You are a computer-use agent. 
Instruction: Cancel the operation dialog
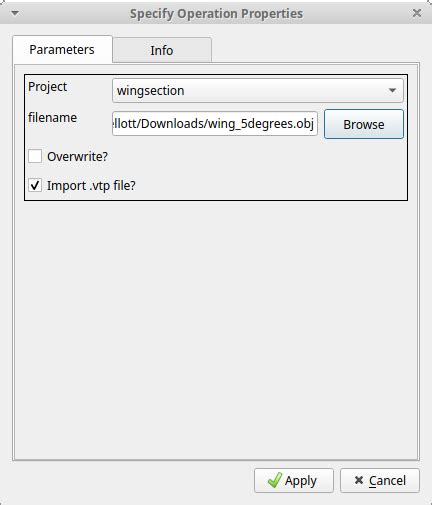(380, 480)
